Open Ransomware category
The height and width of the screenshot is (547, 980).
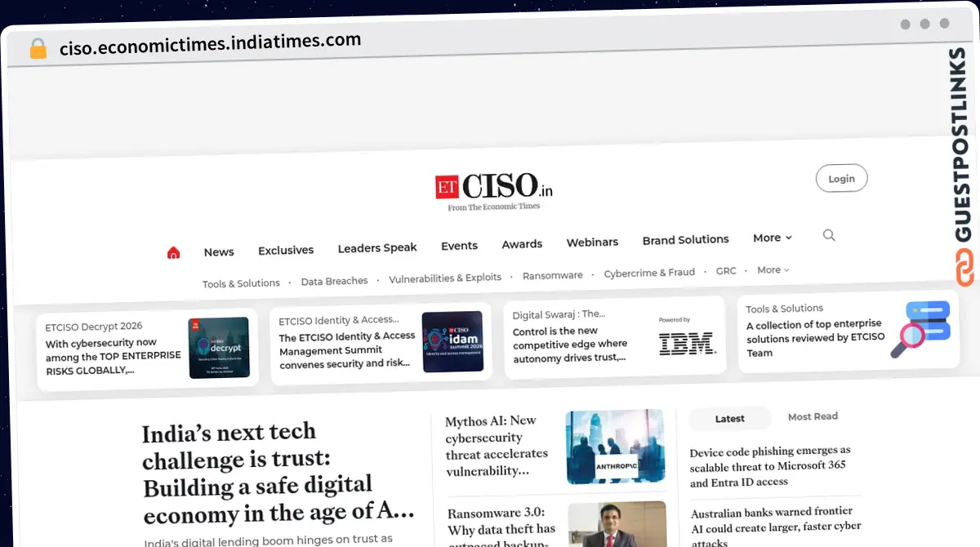coord(553,275)
